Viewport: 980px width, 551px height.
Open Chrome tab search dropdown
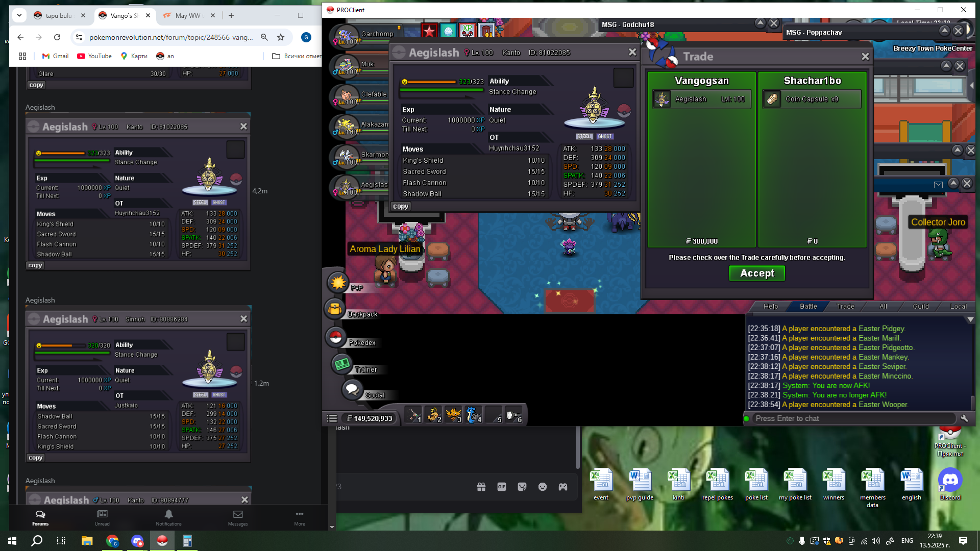pos(19,15)
